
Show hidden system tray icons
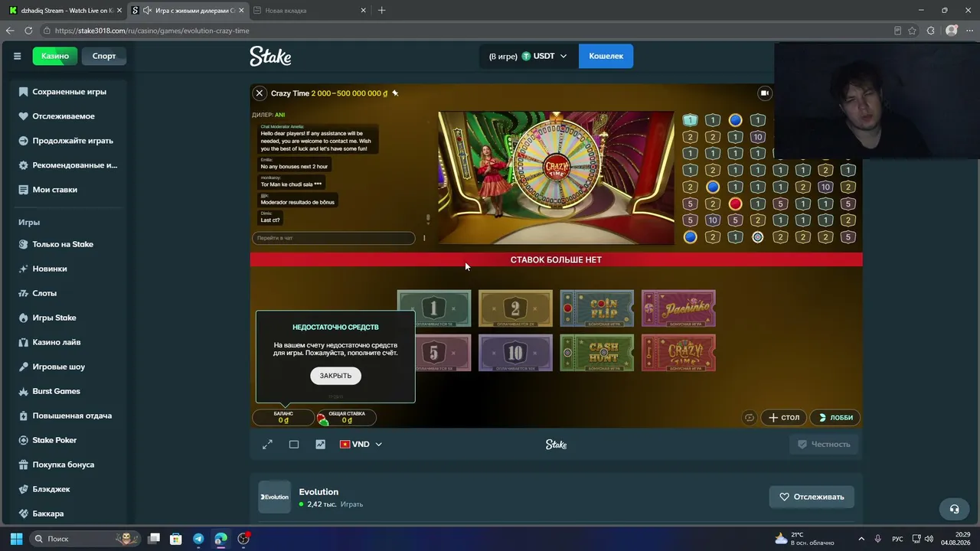click(x=861, y=539)
